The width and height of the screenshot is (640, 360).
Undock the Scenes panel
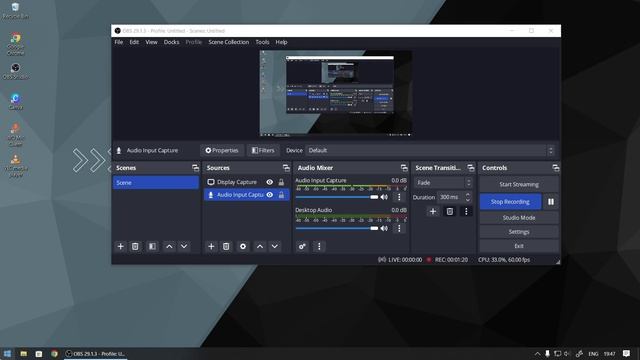point(196,168)
